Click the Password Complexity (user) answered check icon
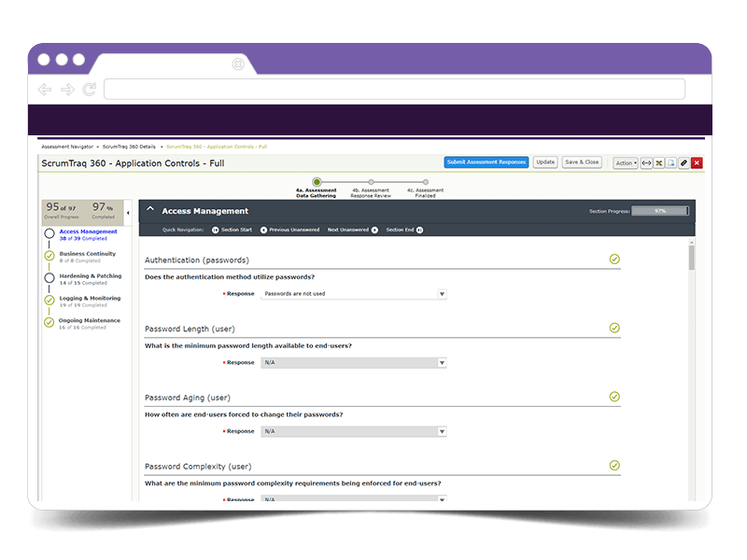This screenshot has height=560, width=747. (x=614, y=465)
